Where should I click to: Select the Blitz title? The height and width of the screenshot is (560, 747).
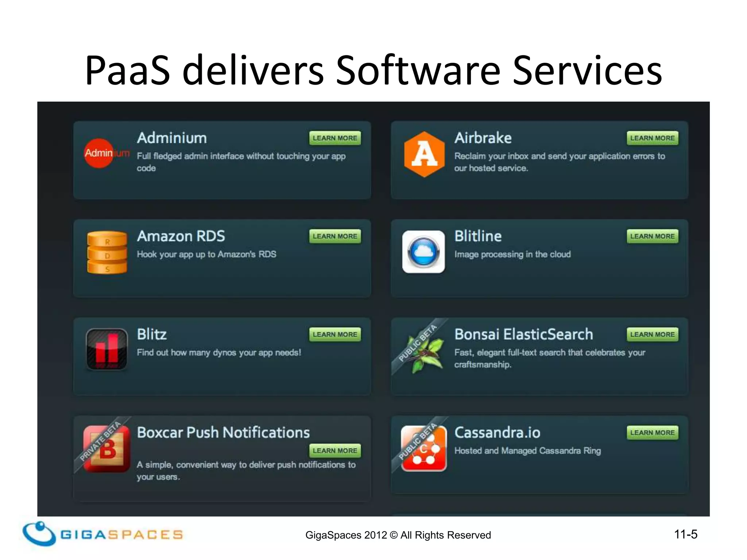pos(152,334)
